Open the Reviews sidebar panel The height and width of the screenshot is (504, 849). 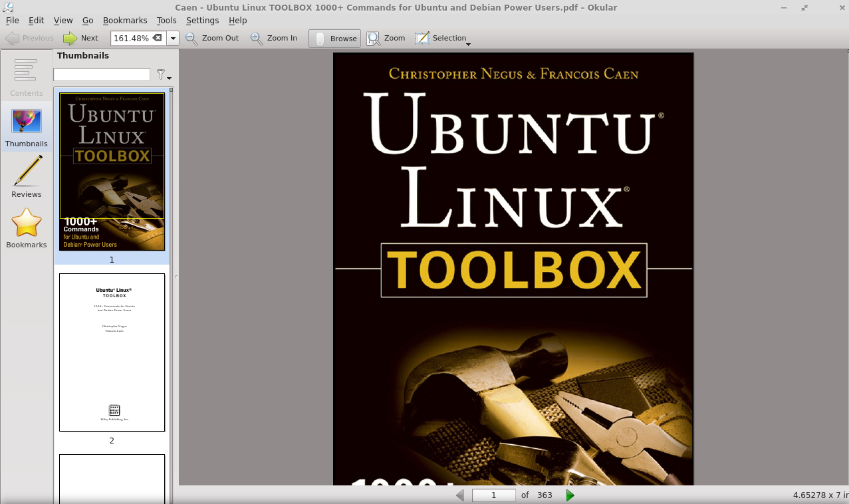[x=26, y=177]
